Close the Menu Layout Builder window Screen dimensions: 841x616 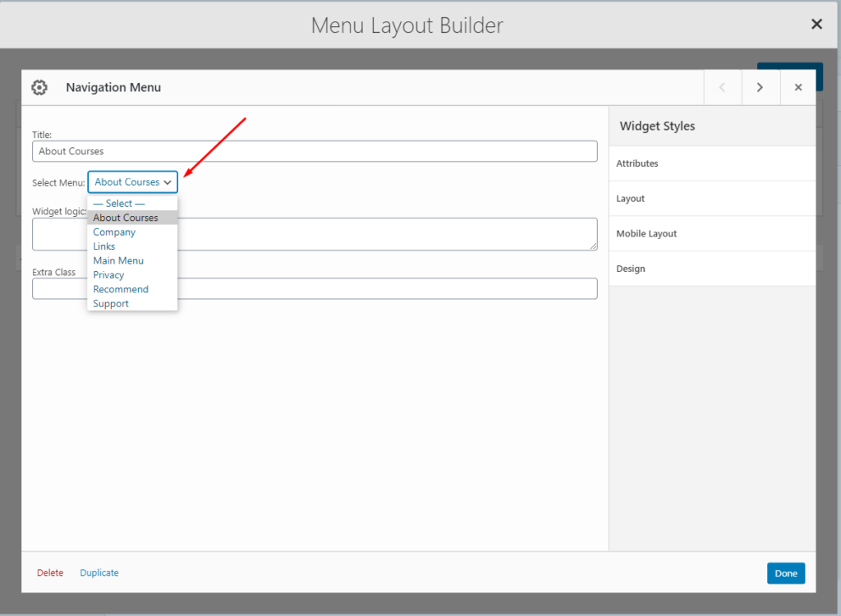pyautogui.click(x=816, y=24)
